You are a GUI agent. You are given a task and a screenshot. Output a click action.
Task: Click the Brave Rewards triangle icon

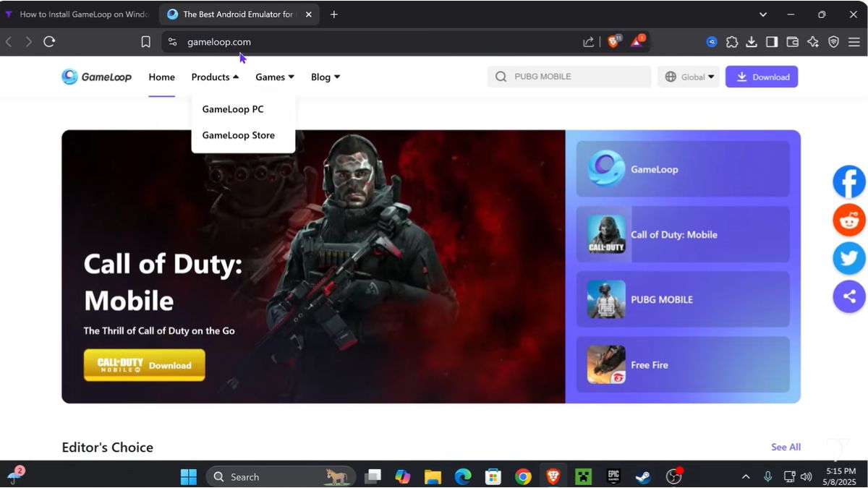coord(637,42)
